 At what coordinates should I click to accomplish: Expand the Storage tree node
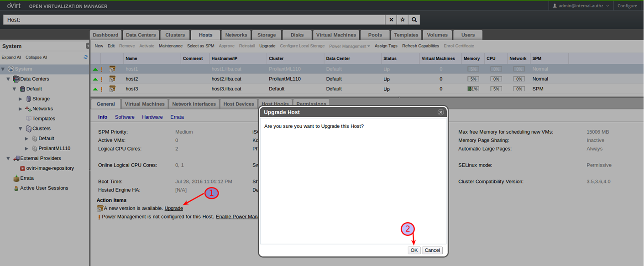pyautogui.click(x=21, y=99)
